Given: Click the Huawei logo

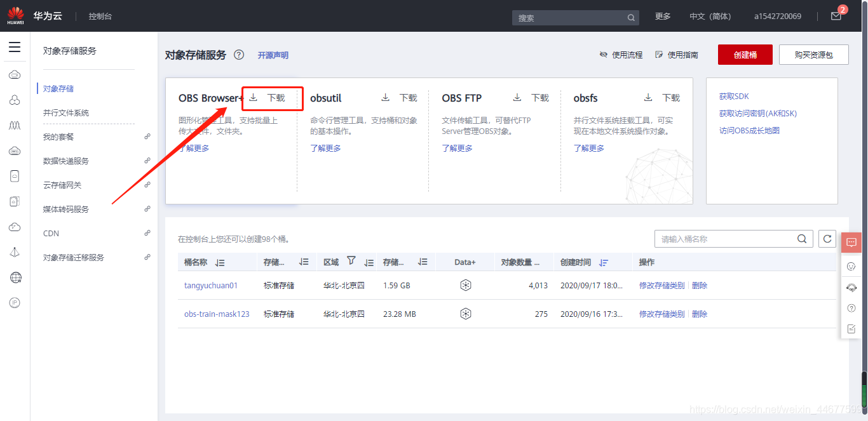Looking at the screenshot, I should click(15, 15).
